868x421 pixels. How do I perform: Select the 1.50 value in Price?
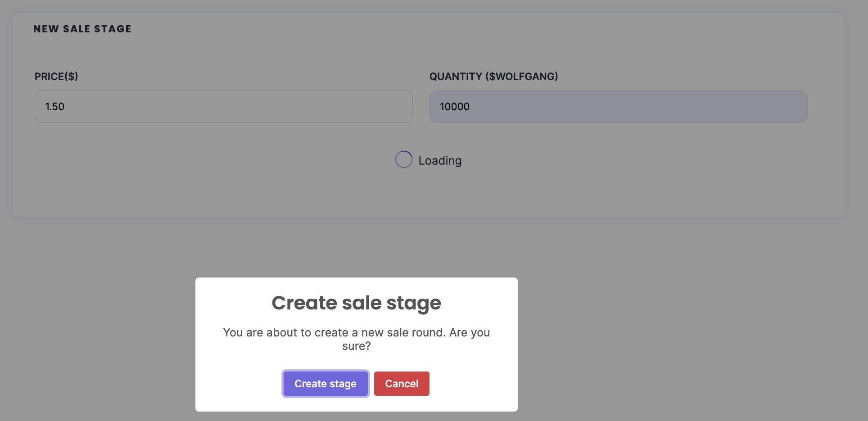point(54,107)
